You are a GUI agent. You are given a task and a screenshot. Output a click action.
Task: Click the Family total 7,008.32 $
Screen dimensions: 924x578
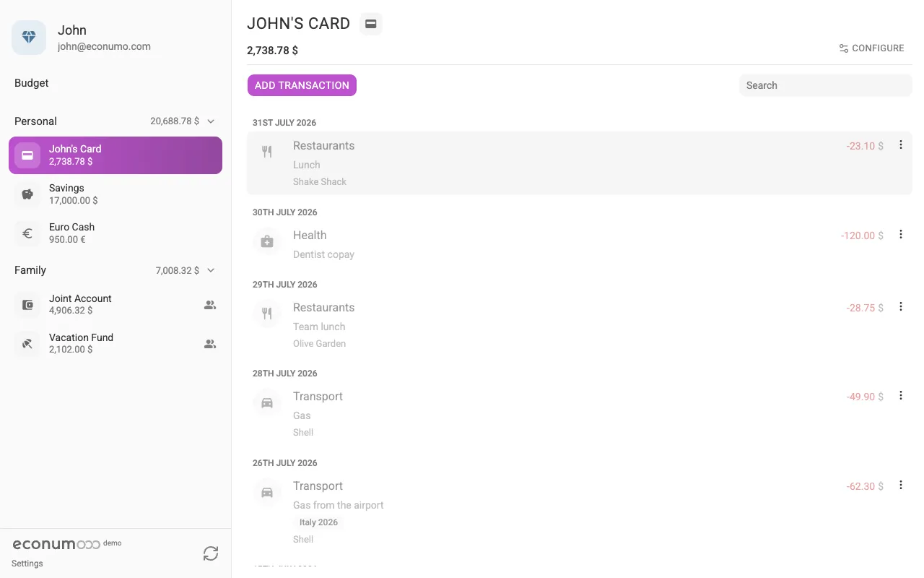click(178, 270)
